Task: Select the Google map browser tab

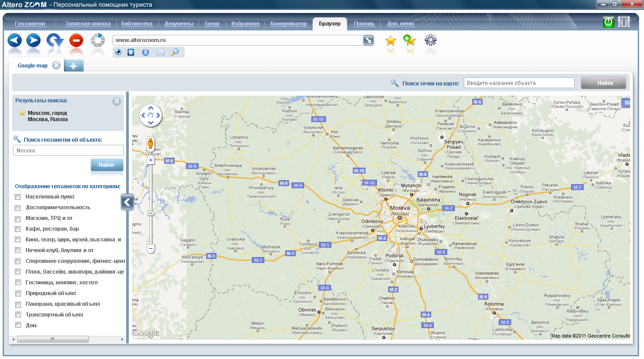Action: pyautogui.click(x=33, y=66)
